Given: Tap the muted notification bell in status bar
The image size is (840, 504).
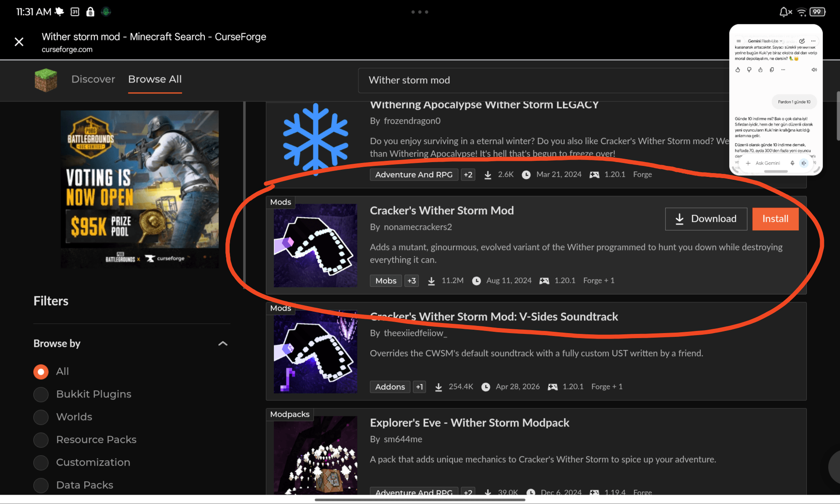Looking at the screenshot, I should [785, 12].
